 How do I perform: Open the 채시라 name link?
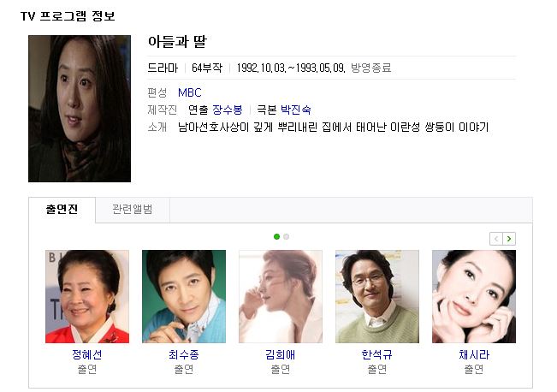tap(474, 354)
